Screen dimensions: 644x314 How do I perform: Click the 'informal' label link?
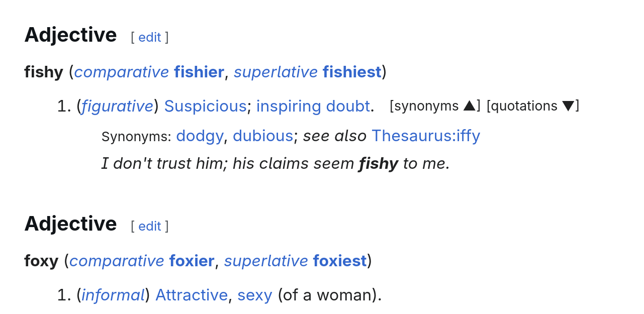[x=113, y=295]
